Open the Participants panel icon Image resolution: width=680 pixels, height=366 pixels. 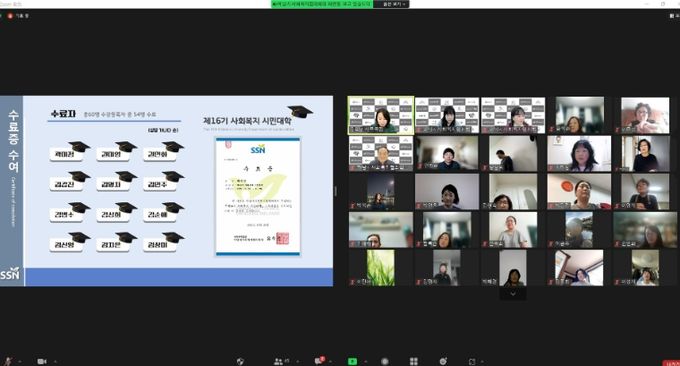pyautogui.click(x=278, y=361)
